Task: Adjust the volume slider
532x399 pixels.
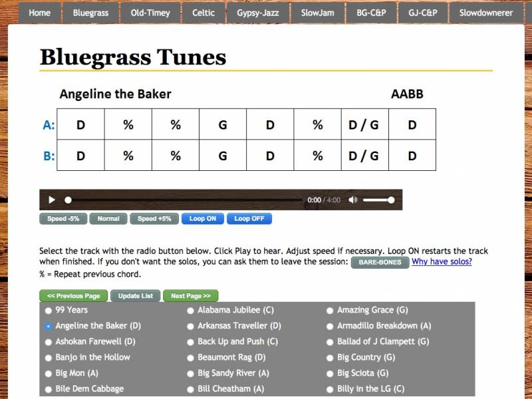Action: pos(378,199)
